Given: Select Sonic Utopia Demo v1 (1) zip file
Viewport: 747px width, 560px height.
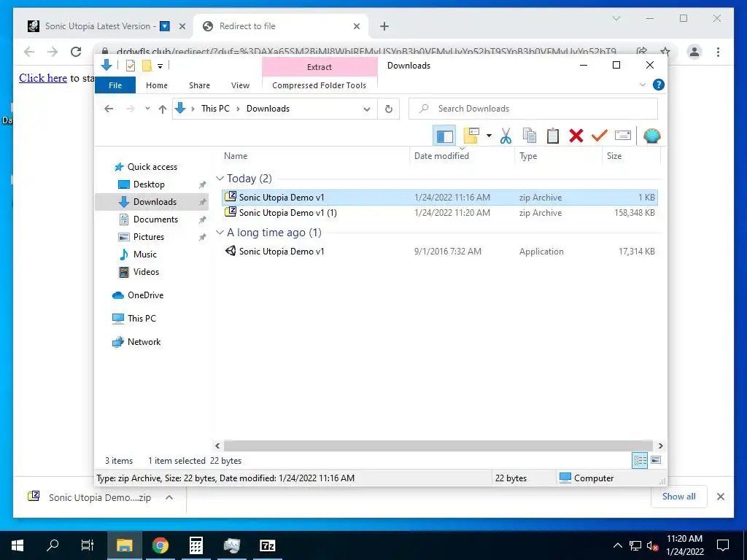Looking at the screenshot, I should coord(440,213).
